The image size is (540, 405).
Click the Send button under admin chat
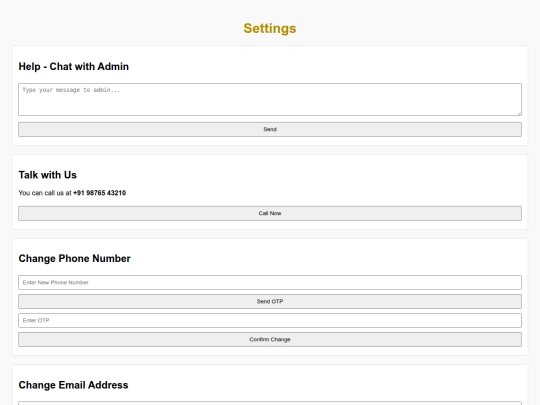270,129
